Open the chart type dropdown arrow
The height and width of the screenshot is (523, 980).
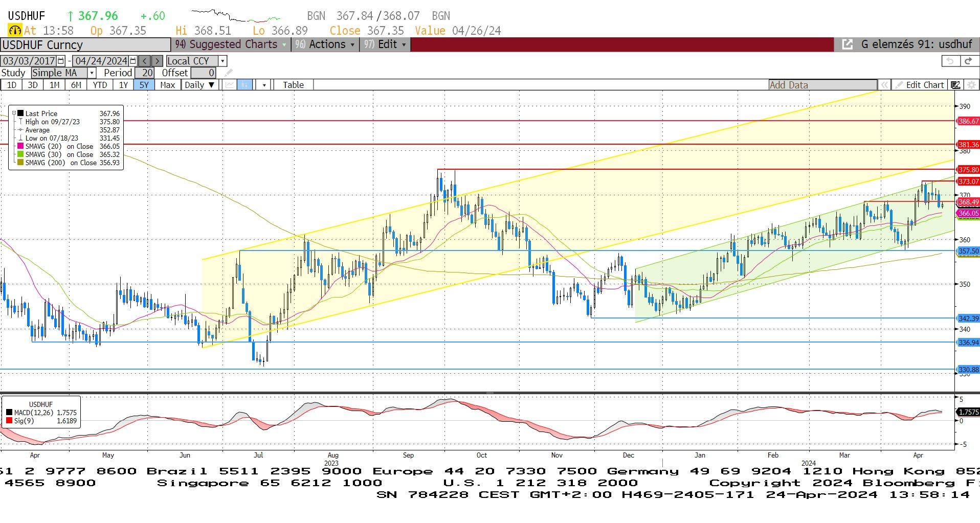pyautogui.click(x=264, y=85)
